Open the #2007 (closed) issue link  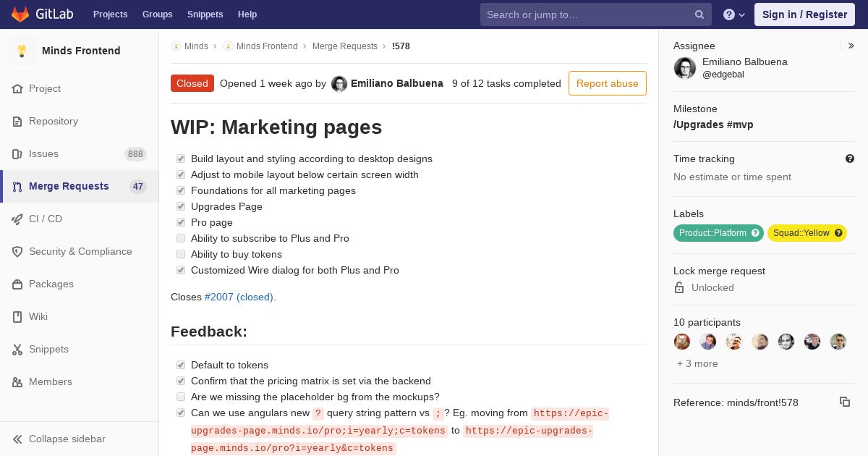tap(239, 297)
